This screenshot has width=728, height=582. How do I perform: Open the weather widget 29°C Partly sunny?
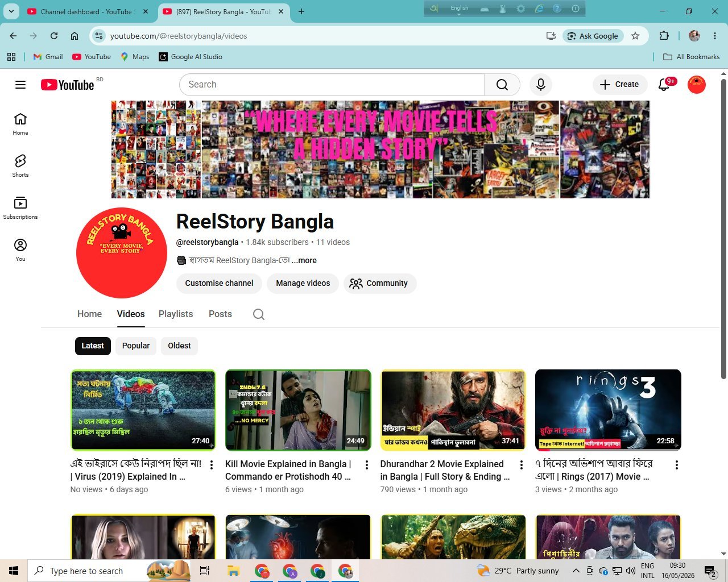click(518, 571)
